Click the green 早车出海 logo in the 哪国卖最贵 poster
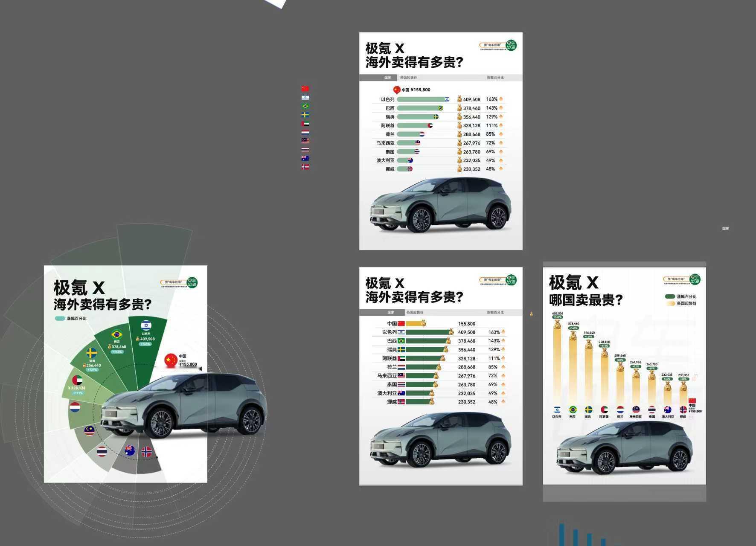Viewport: 756px width, 546px height. pyautogui.click(x=695, y=279)
